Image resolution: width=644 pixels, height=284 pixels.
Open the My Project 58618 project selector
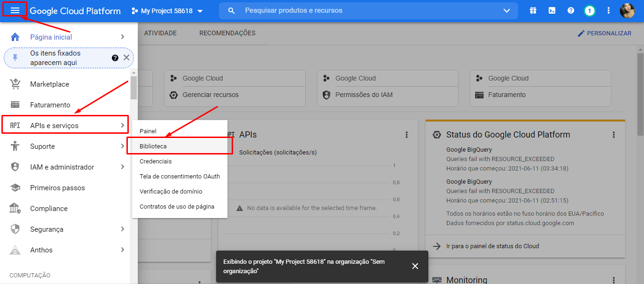(x=167, y=11)
